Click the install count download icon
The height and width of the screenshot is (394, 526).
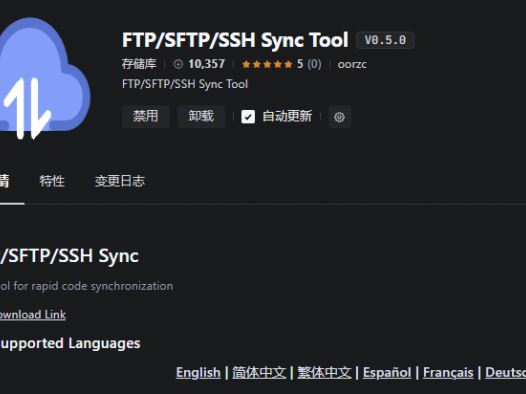tap(178, 64)
